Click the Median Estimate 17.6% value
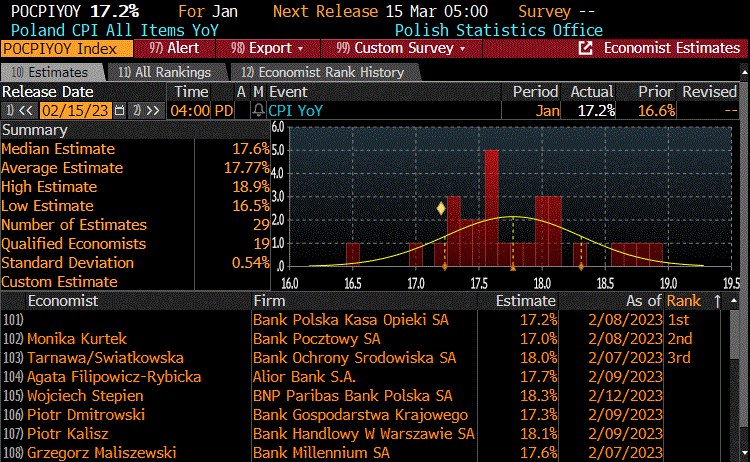 point(251,149)
